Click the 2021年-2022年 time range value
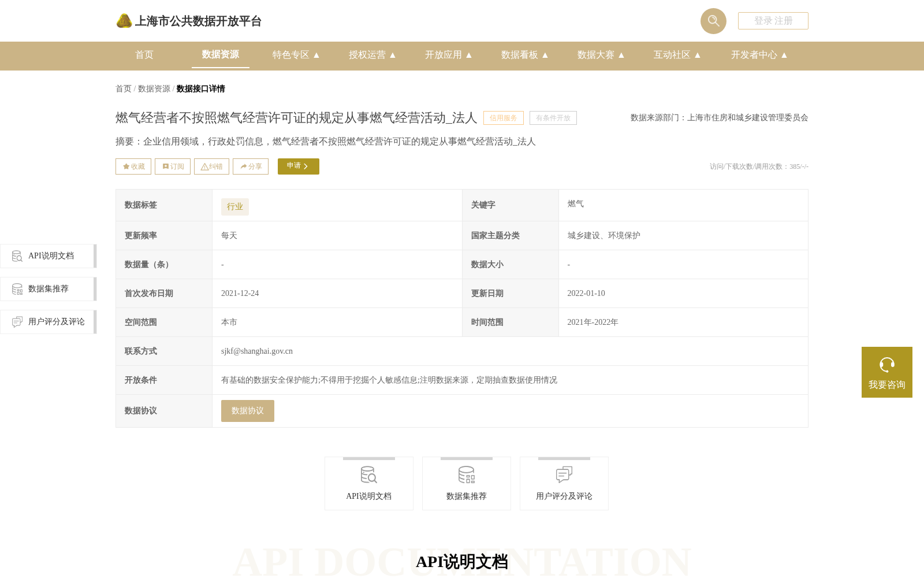The image size is (924, 578). [593, 323]
